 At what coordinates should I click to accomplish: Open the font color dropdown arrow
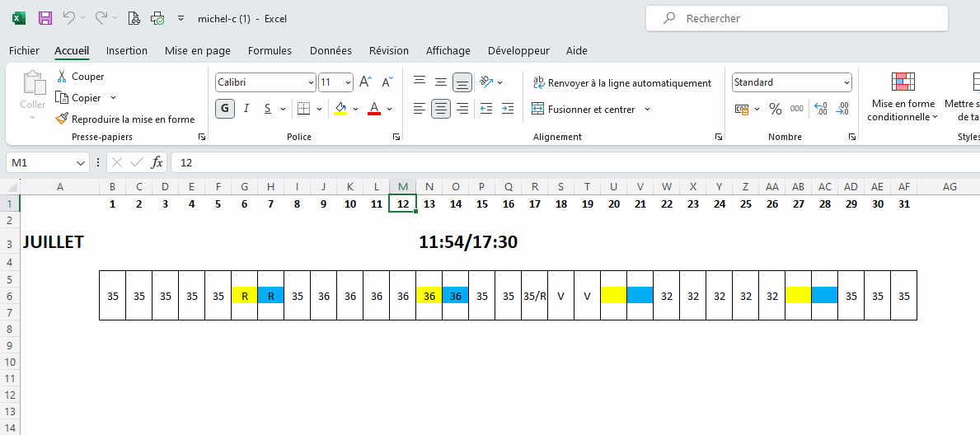pos(389,109)
